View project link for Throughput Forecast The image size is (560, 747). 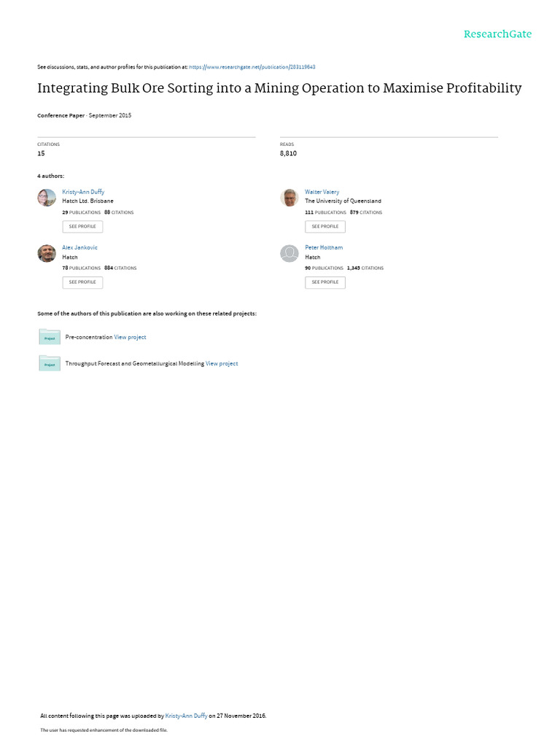[222, 363]
